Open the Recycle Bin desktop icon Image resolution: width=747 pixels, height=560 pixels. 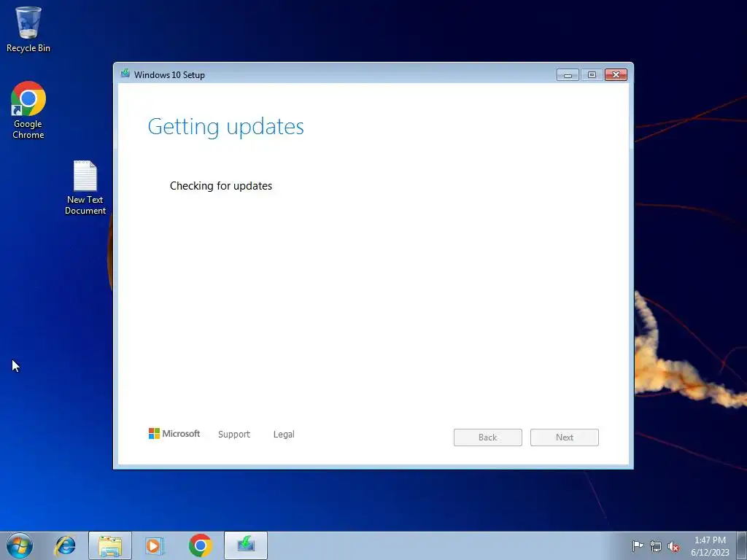28,28
